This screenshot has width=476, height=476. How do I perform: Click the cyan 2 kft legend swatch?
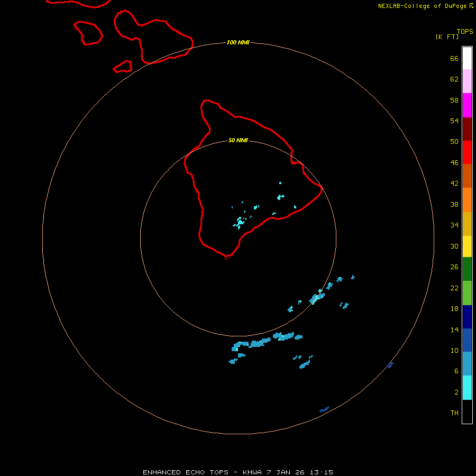pos(467,388)
